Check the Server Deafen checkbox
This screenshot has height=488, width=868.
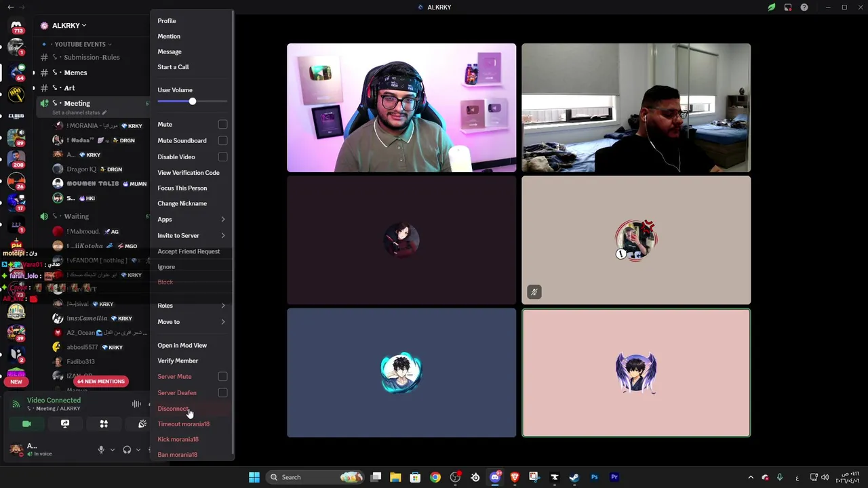pyautogui.click(x=222, y=392)
